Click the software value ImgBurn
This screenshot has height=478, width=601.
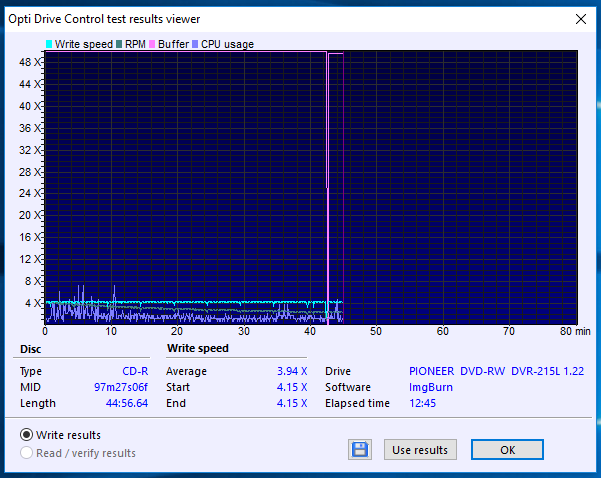[431, 387]
